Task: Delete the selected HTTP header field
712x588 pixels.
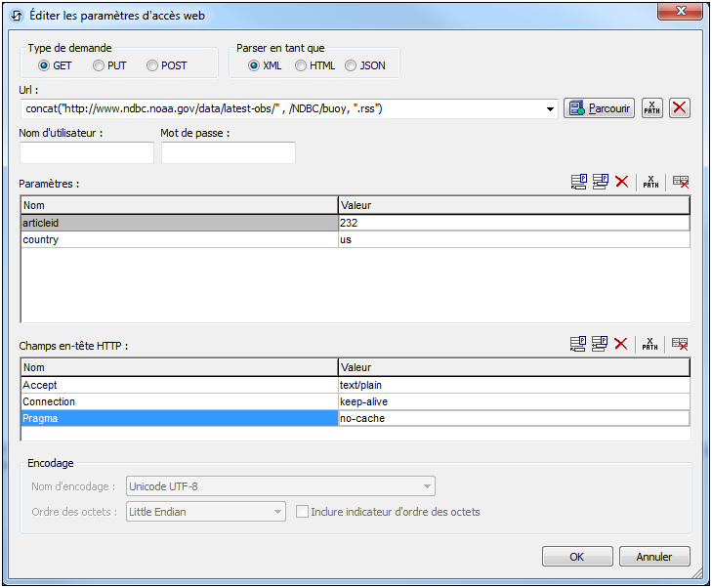Action: point(621,344)
